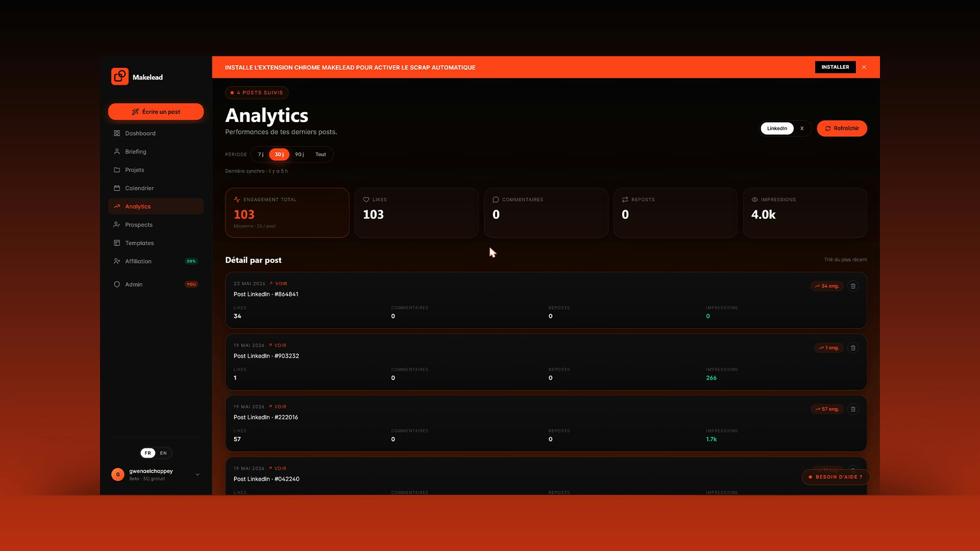Click the Templates layout icon
980x551 pixels.
click(x=117, y=243)
